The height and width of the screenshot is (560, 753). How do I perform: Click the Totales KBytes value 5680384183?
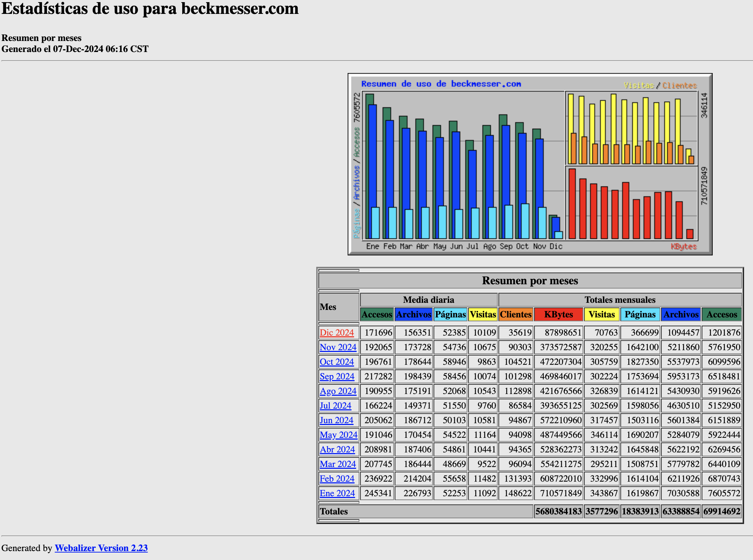click(558, 512)
